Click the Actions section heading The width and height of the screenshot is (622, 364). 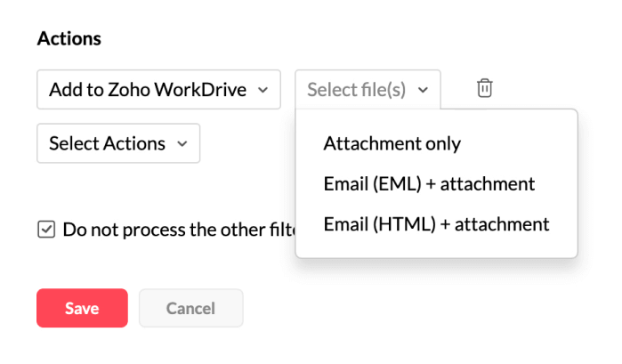click(x=69, y=38)
